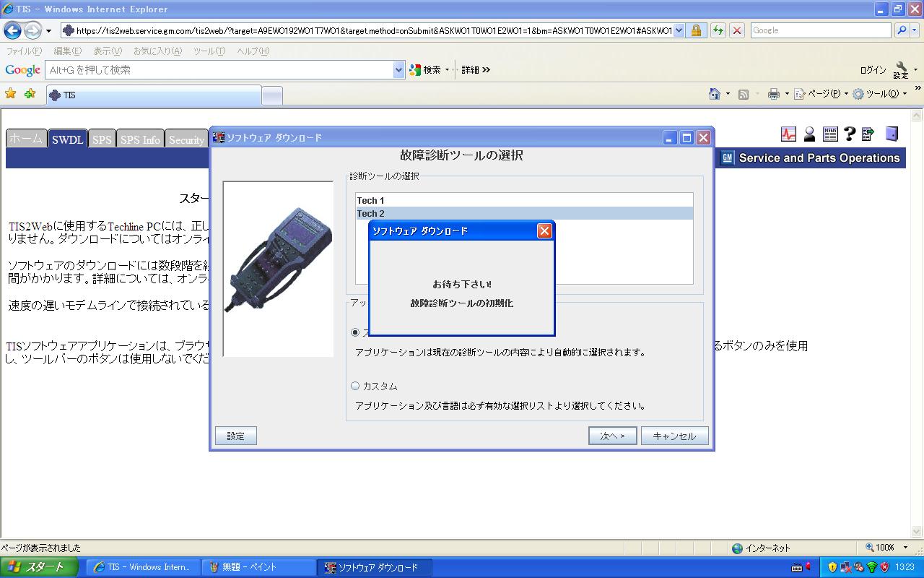
Task: Open the ツール(T) menu in menu bar
Action: pyautogui.click(x=209, y=51)
